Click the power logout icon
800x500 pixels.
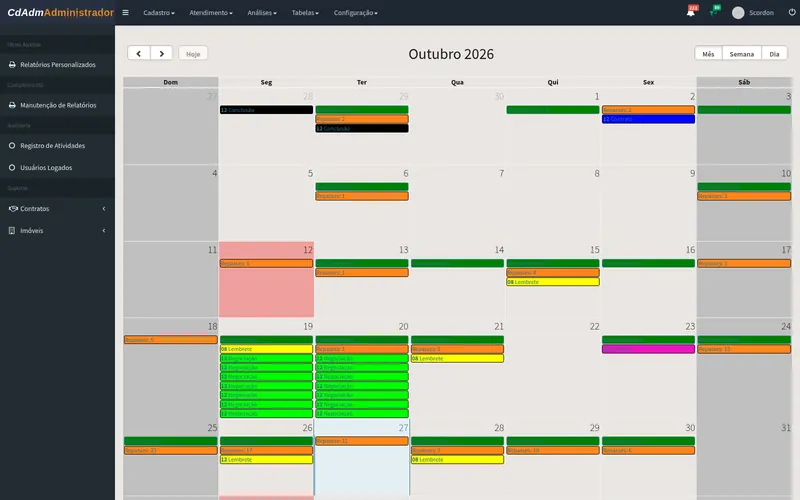[792, 12]
